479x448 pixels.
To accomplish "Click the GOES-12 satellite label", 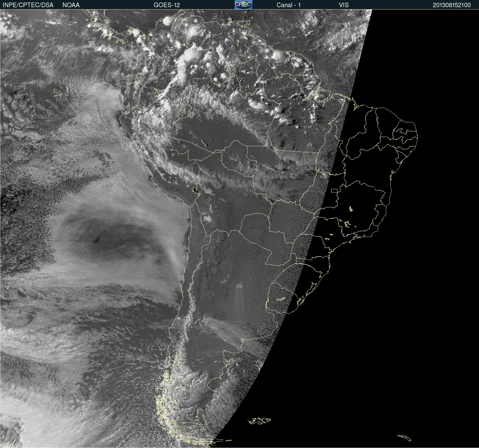I will point(167,5).
